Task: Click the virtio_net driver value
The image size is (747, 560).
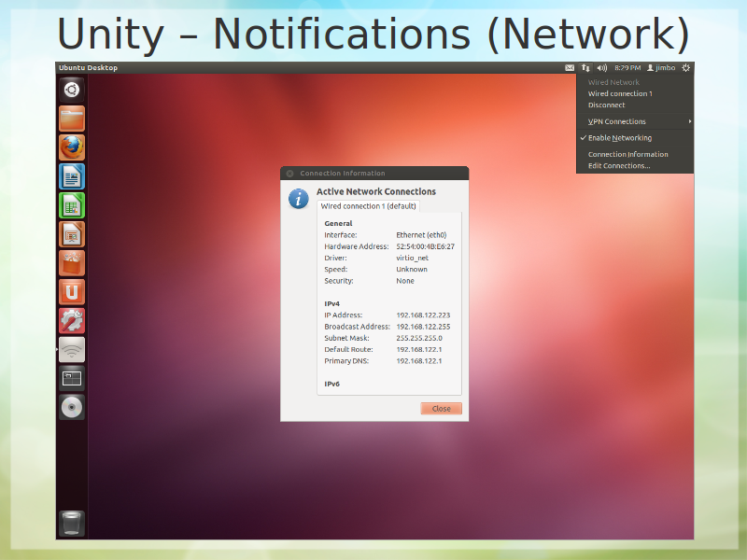Action: point(412,259)
